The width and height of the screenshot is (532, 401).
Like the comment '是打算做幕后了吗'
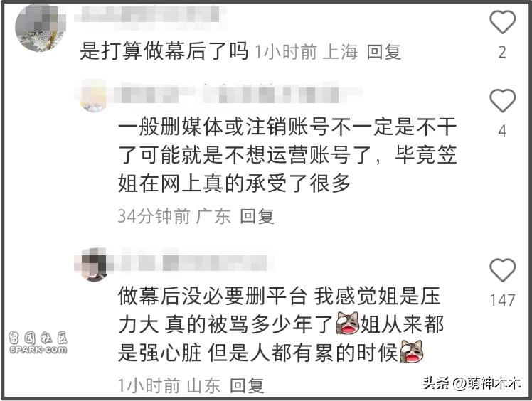point(502,22)
